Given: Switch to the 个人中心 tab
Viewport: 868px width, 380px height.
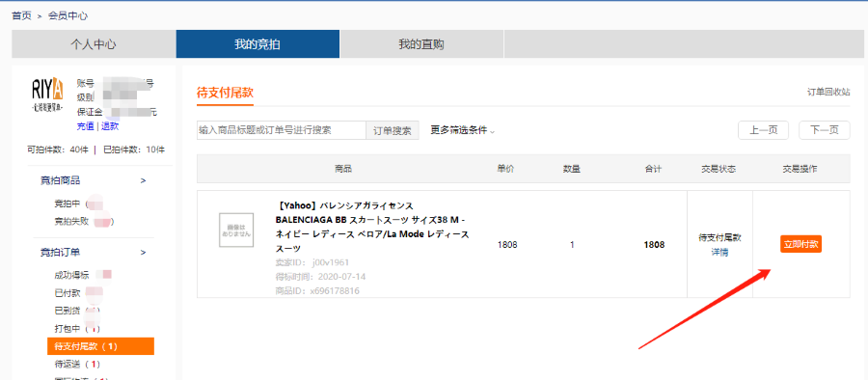Looking at the screenshot, I should click(94, 44).
